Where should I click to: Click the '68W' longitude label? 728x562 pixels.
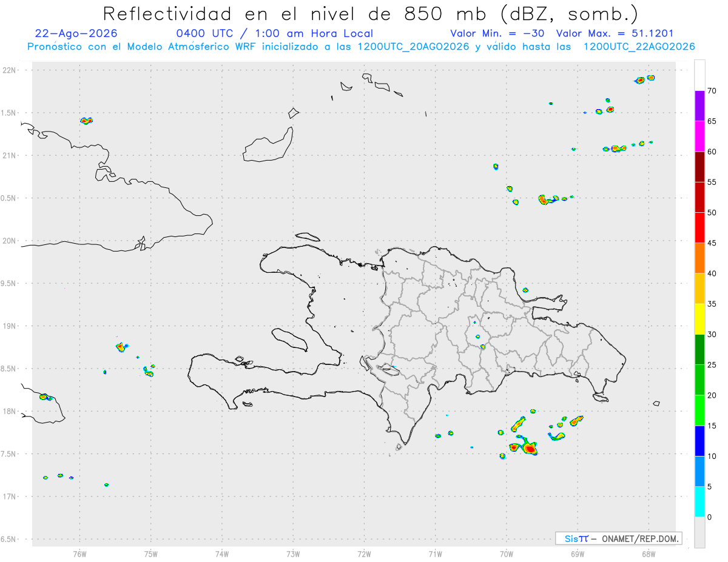649,554
